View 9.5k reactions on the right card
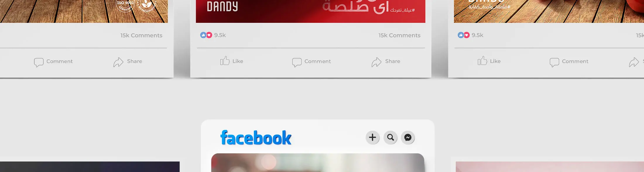644x172 pixels. pos(470,35)
